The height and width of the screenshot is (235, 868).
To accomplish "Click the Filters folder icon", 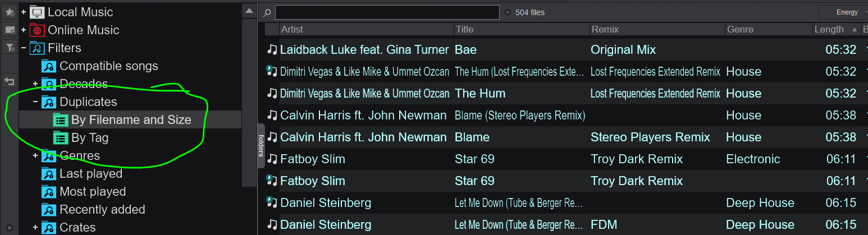I will 37,48.
